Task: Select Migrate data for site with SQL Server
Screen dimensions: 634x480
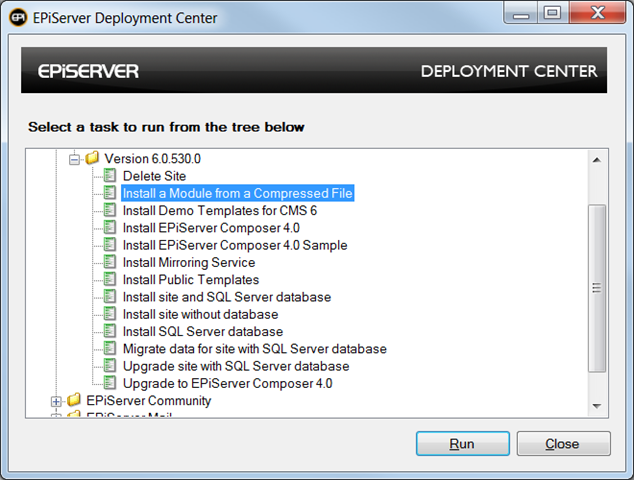Action: point(254,349)
